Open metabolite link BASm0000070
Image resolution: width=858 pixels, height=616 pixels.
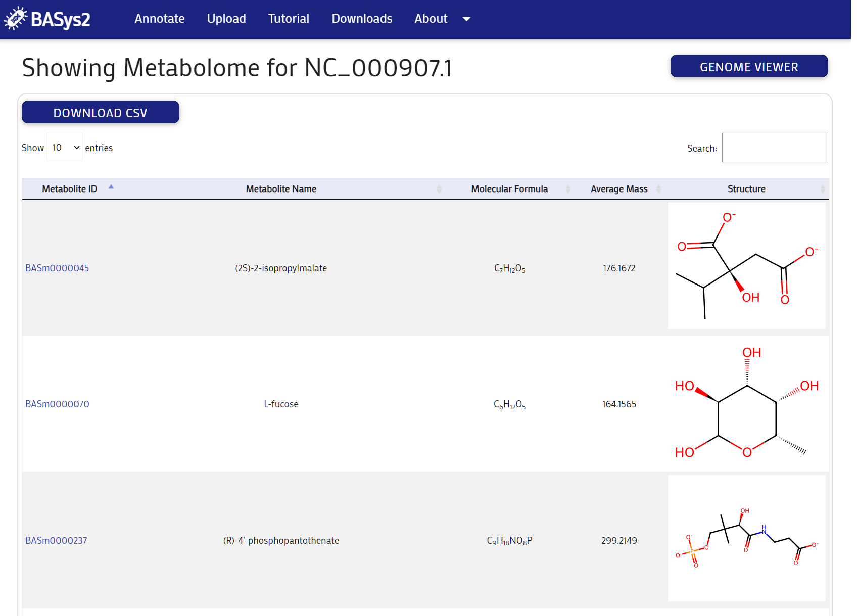(x=57, y=404)
